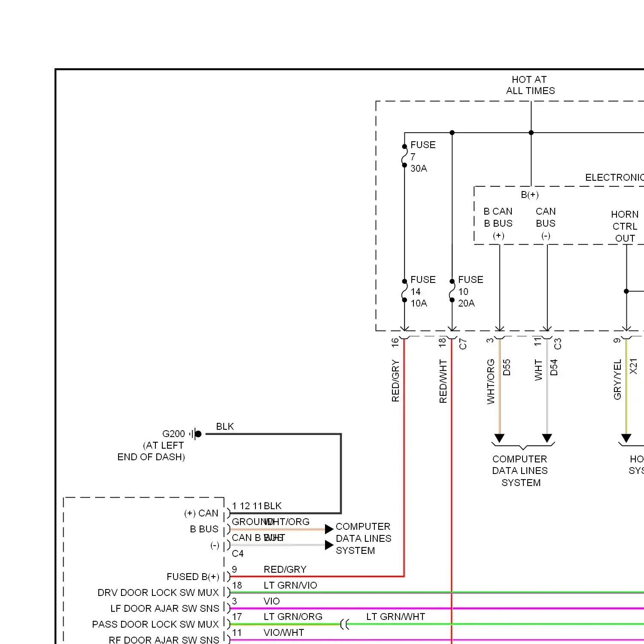Click the arrowhead below the GRY/YEL wire
Viewport: 644px width, 644px height.
626,438
